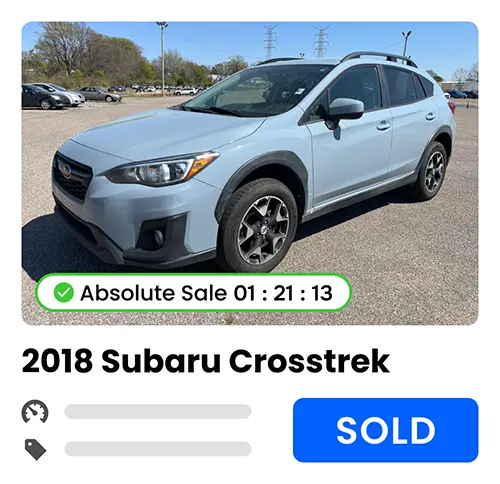Click the green checkmark icon

click(x=64, y=293)
